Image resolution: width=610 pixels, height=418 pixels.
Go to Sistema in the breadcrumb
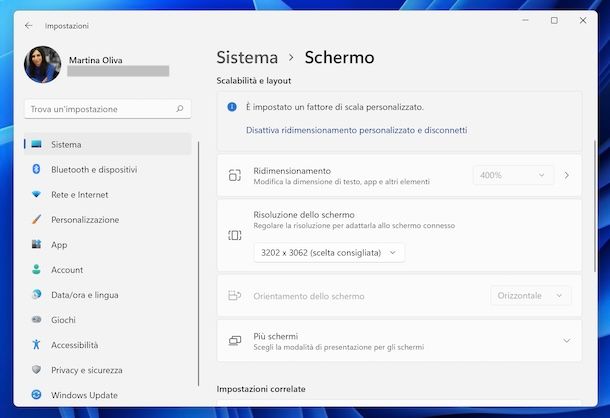coord(247,57)
